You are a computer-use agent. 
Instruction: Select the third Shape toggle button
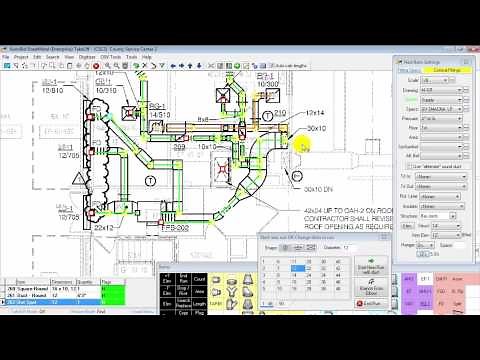[311, 247]
